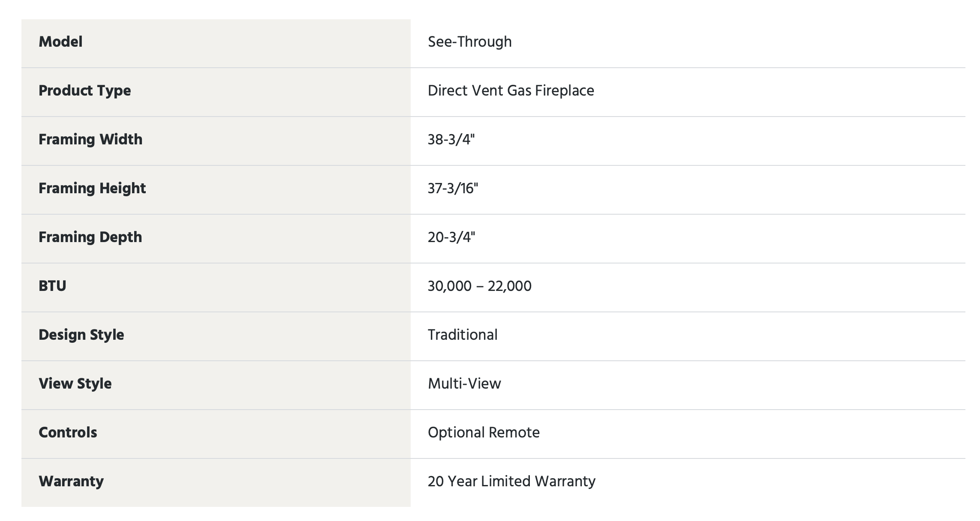Click the View Style label
Image resolution: width=980 pixels, height=521 pixels.
click(75, 384)
